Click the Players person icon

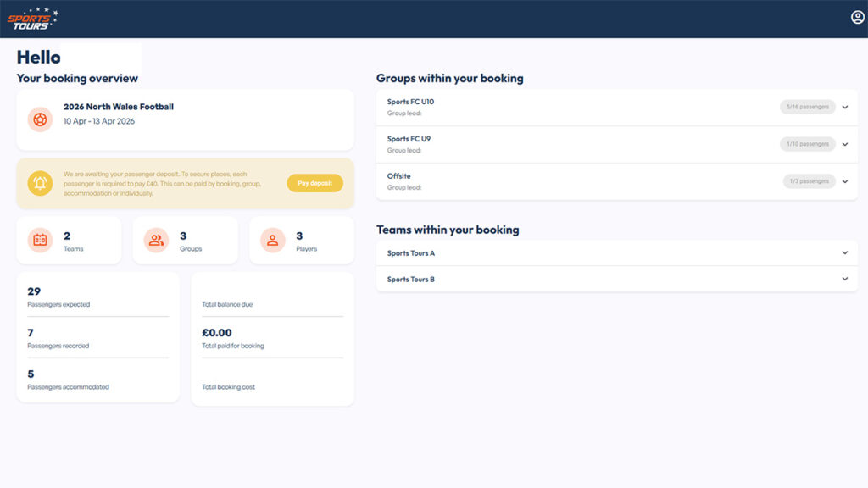point(272,241)
